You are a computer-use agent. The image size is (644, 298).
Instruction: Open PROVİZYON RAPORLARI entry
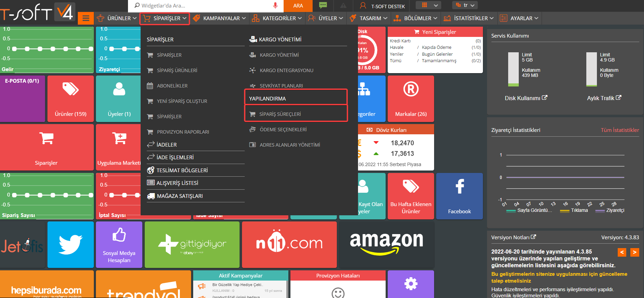click(178, 132)
